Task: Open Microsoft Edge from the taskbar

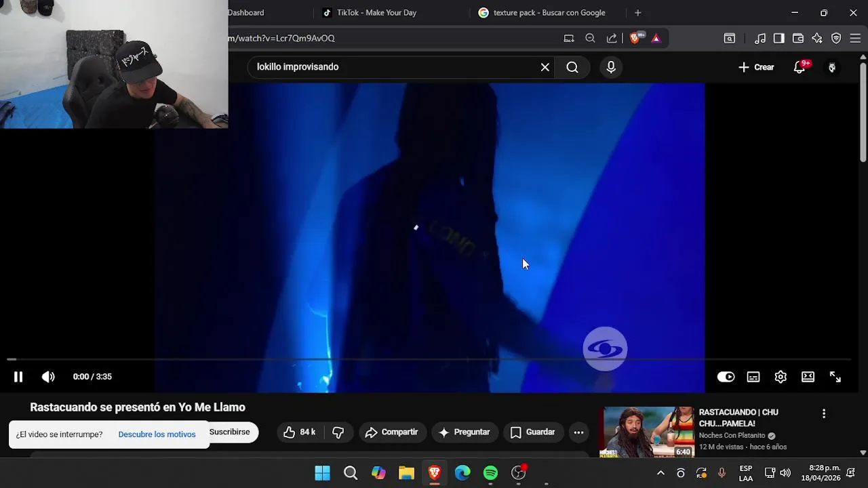Action: click(462, 473)
